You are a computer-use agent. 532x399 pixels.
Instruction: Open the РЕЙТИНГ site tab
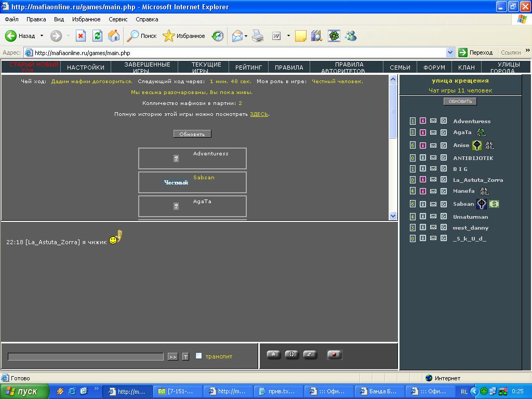click(x=248, y=67)
